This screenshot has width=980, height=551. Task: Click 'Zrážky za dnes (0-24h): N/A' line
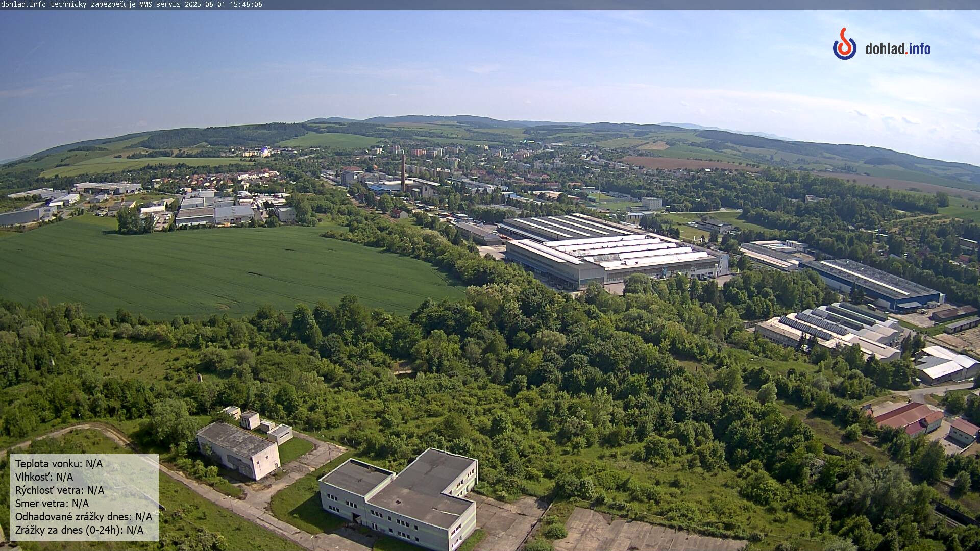point(79,530)
